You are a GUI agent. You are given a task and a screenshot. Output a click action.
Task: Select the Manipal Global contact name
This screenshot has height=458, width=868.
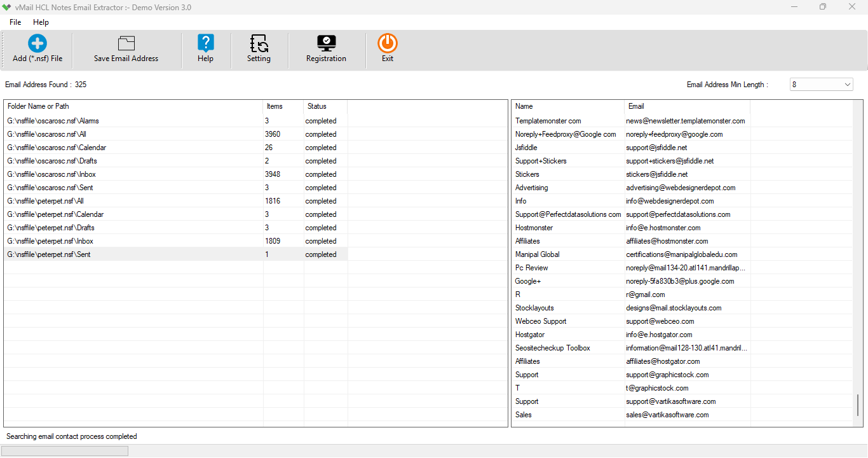(538, 254)
